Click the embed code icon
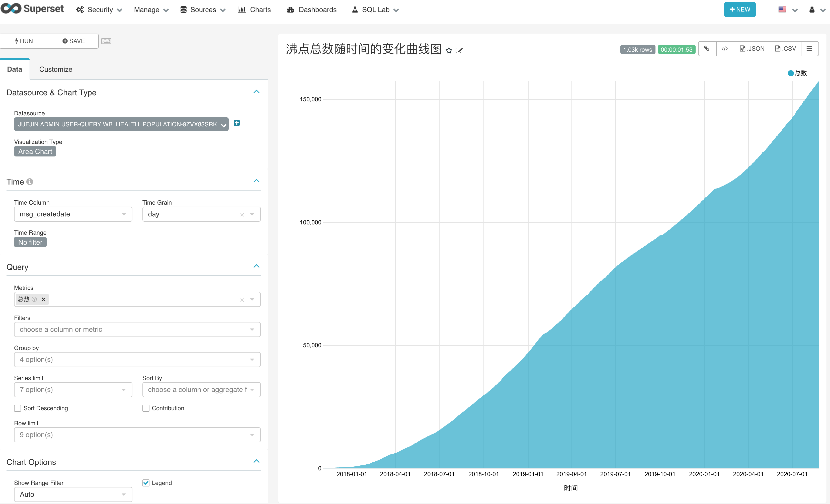This screenshot has width=830, height=504. [725, 49]
